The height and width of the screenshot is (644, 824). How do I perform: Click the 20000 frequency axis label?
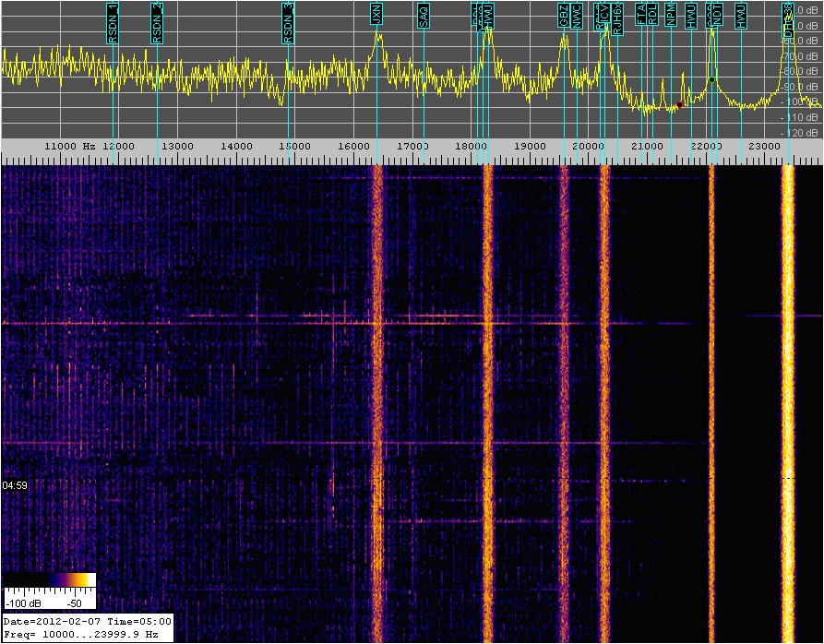[x=588, y=147]
